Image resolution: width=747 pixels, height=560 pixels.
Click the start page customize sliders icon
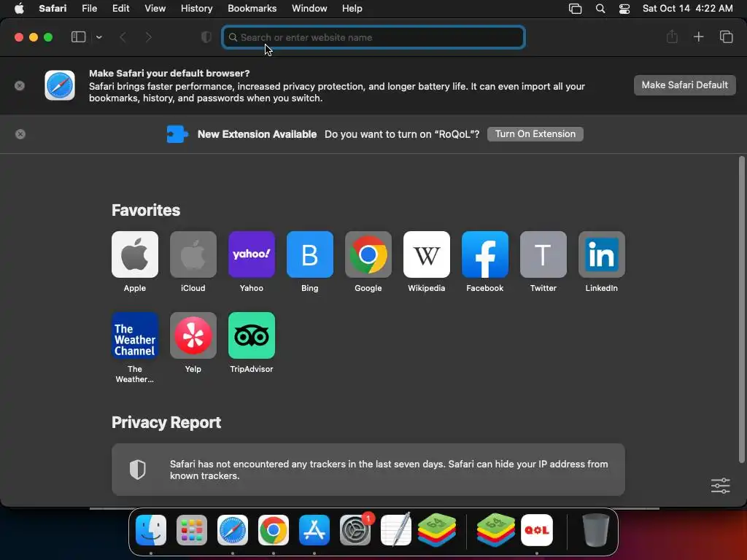click(x=720, y=486)
